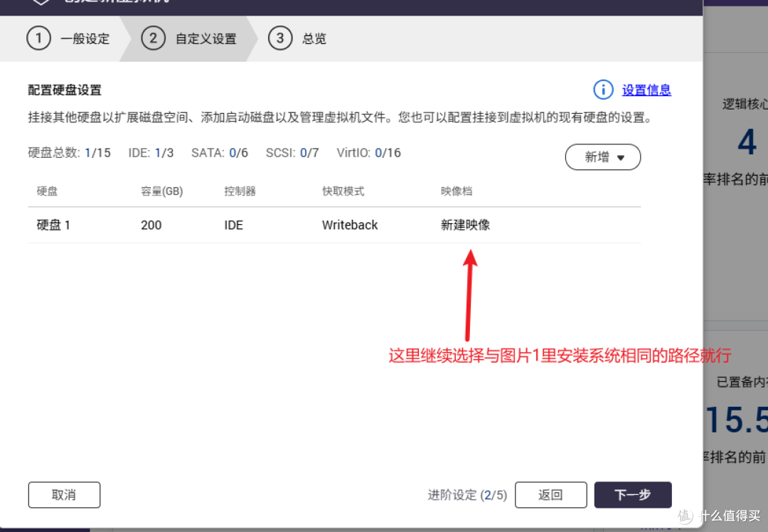Select step 2 自定义设置
Viewport: 768px width, 532px height.
[x=188, y=38]
